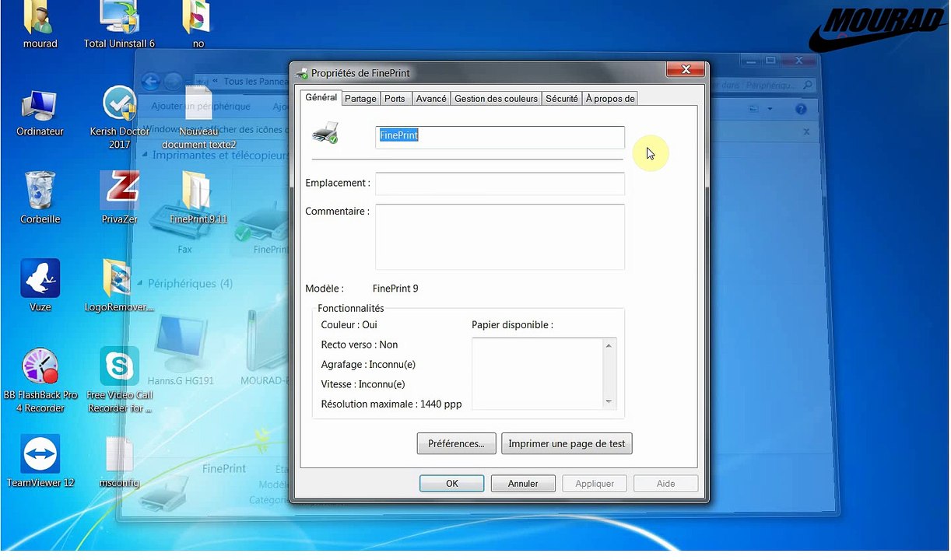Image resolution: width=951 pixels, height=560 pixels.
Task: Open Nouveau document texte2 file
Action: pyautogui.click(x=198, y=117)
